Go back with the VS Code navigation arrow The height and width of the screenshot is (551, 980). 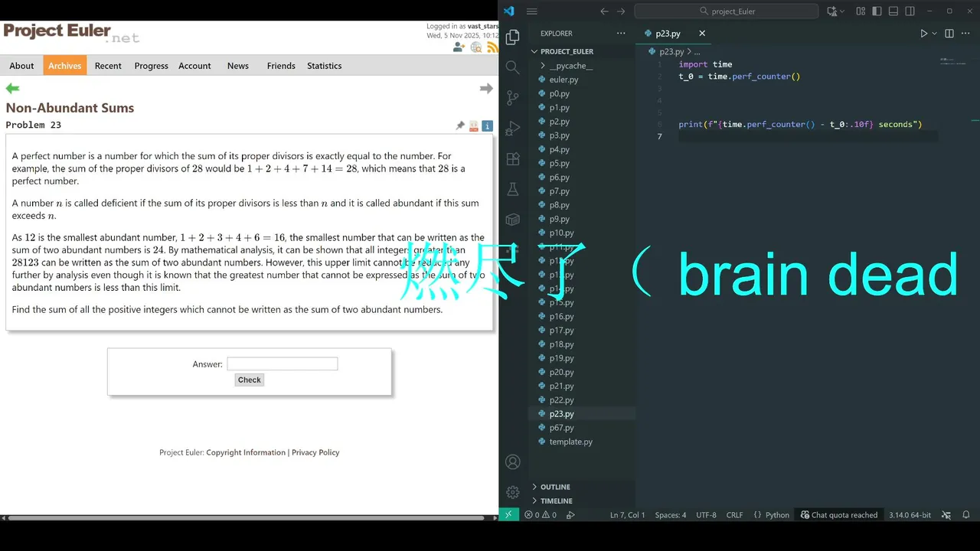pos(604,11)
